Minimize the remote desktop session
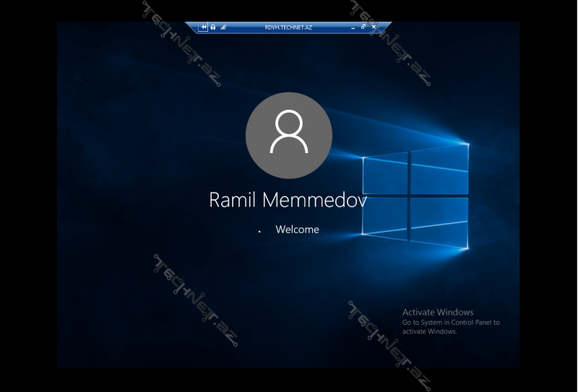578x392 pixels. click(353, 27)
